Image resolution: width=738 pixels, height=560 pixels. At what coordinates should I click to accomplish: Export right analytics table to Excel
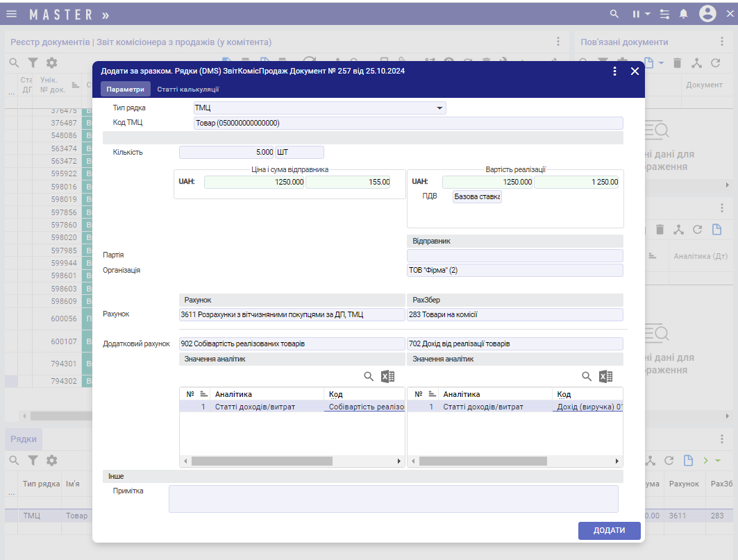click(x=606, y=377)
